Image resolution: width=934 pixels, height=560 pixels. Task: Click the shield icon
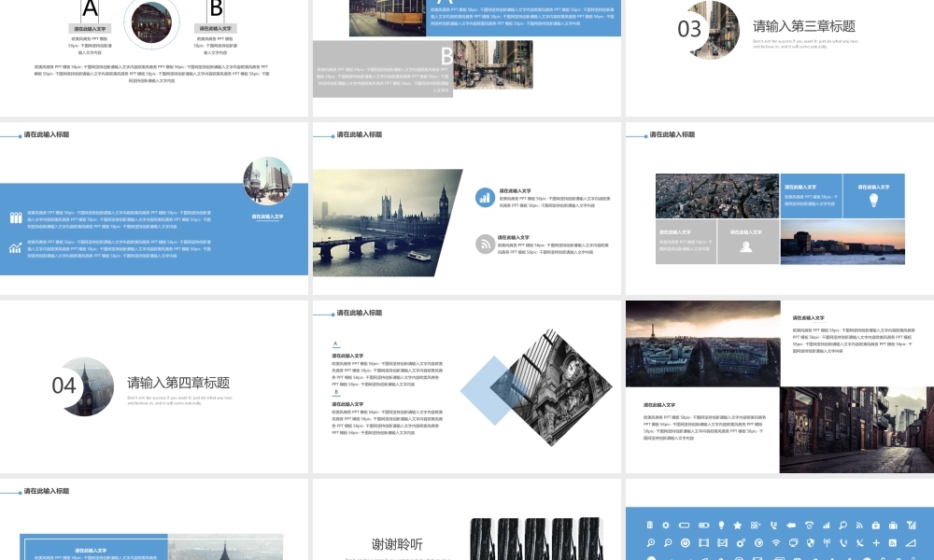(810, 543)
